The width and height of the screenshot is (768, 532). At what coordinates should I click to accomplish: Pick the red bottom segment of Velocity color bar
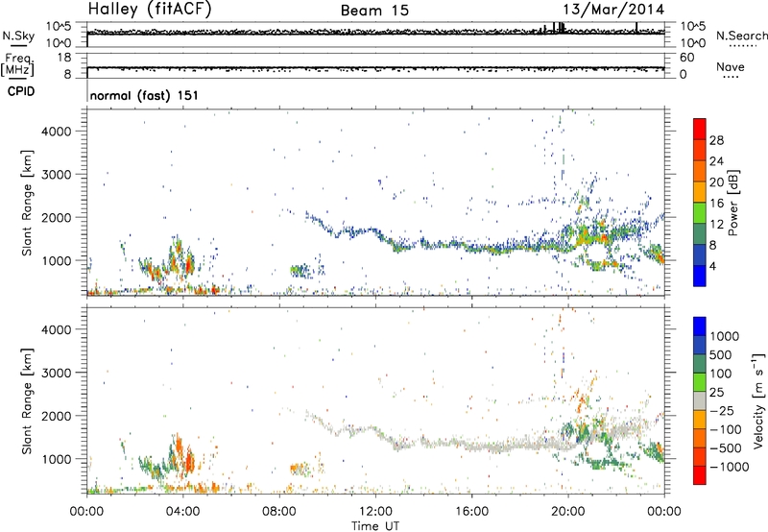(700, 475)
